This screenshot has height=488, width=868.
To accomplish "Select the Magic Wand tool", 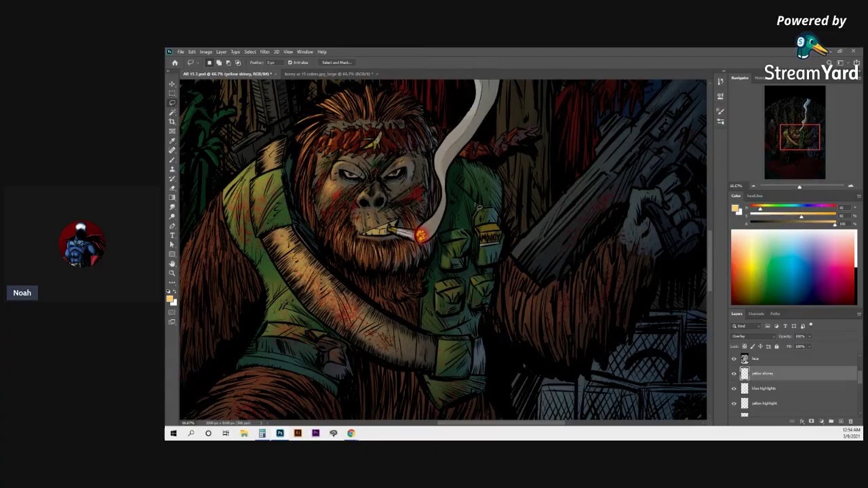I will (172, 113).
